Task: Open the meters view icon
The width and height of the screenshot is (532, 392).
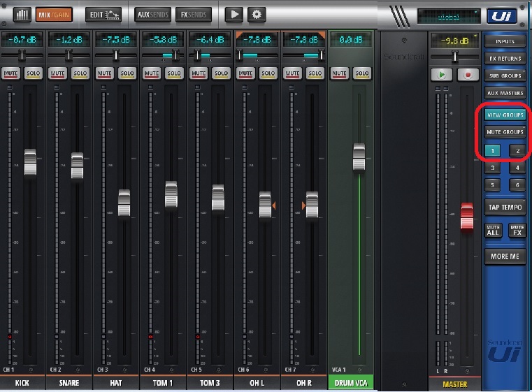Action: pyautogui.click(x=22, y=15)
